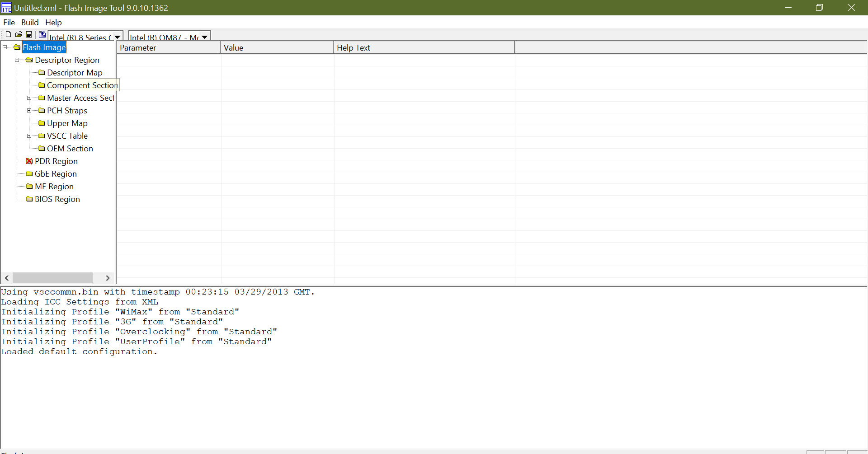Click the Descriptor Map folder icon
The height and width of the screenshot is (454, 868).
click(x=42, y=73)
